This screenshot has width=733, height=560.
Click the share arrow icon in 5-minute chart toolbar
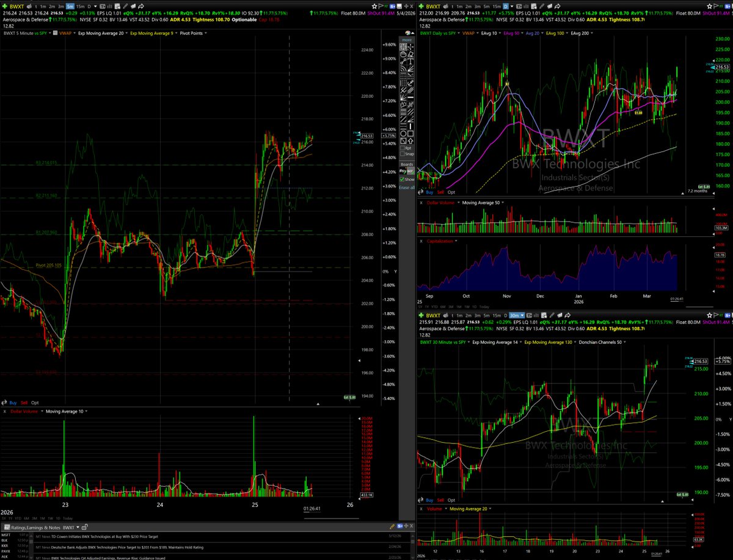[x=141, y=7]
